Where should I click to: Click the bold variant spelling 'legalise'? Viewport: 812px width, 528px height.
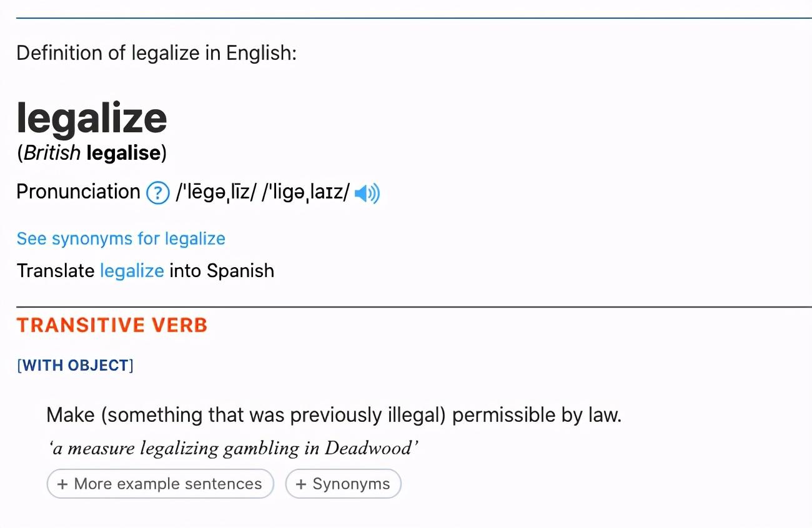click(124, 153)
